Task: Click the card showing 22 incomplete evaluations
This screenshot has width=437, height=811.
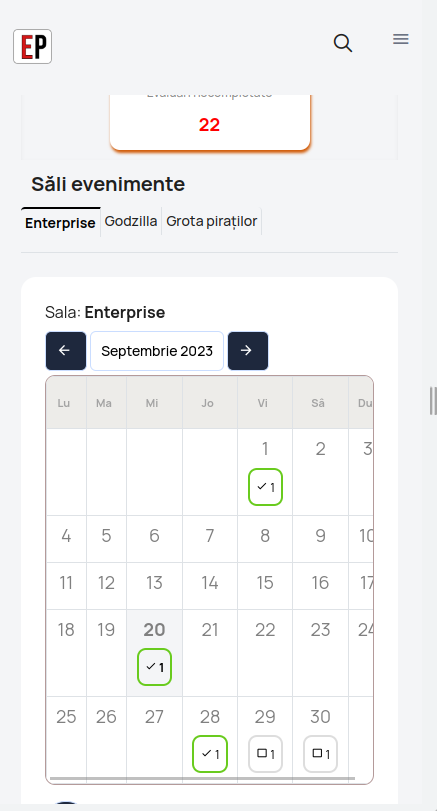Action: pos(210,123)
